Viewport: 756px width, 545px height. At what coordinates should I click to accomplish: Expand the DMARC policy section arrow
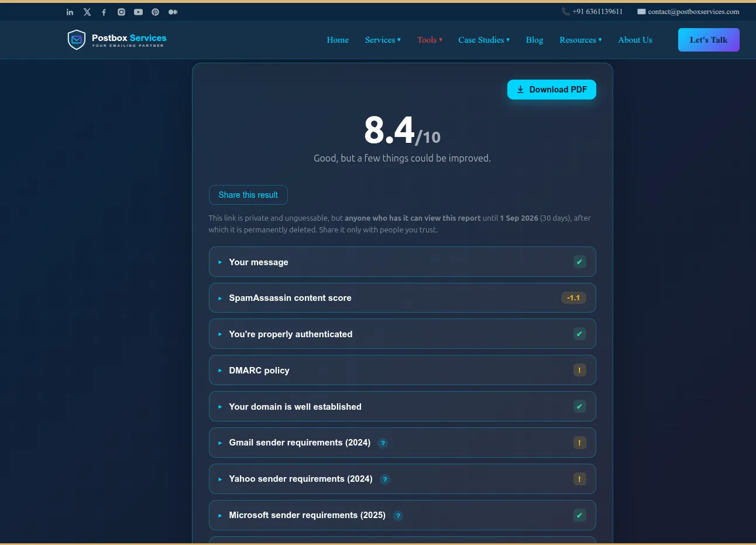[220, 371]
